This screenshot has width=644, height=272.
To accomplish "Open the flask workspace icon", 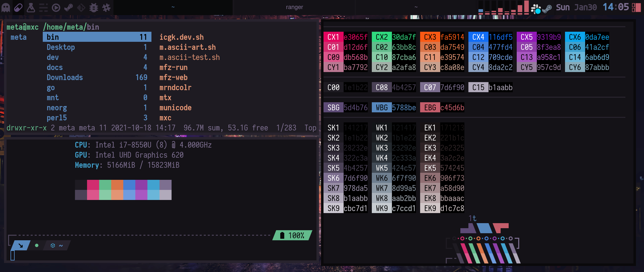I will click(x=31, y=8).
